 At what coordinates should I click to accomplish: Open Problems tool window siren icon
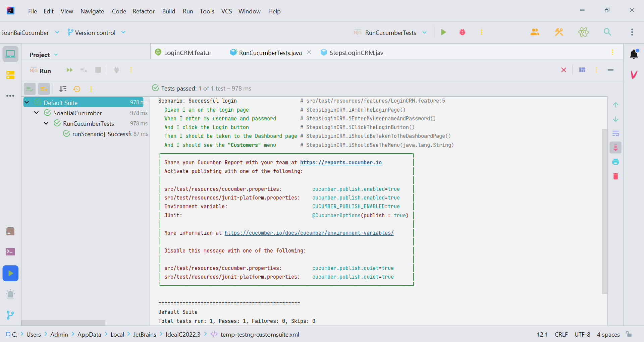tap(10, 294)
